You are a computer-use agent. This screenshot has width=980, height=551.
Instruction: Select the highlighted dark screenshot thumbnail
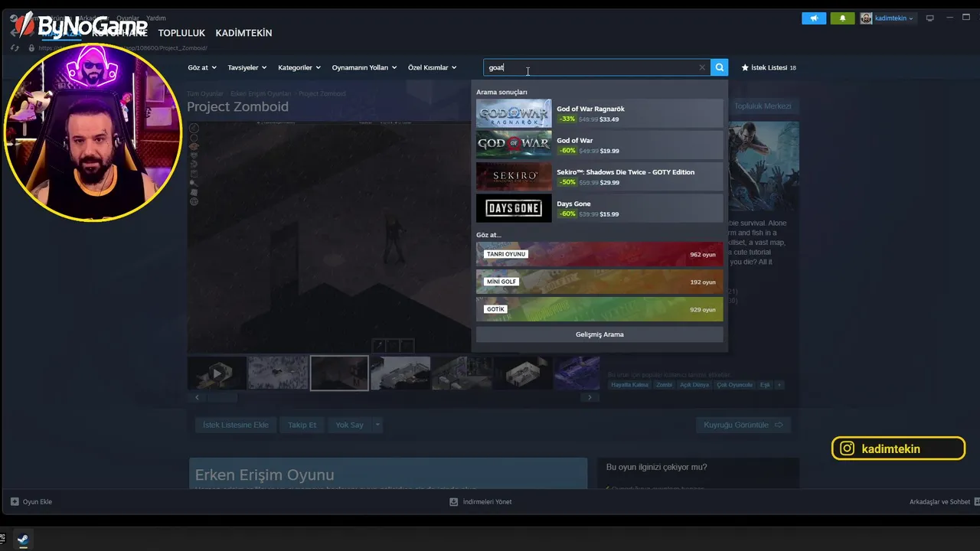pyautogui.click(x=339, y=373)
